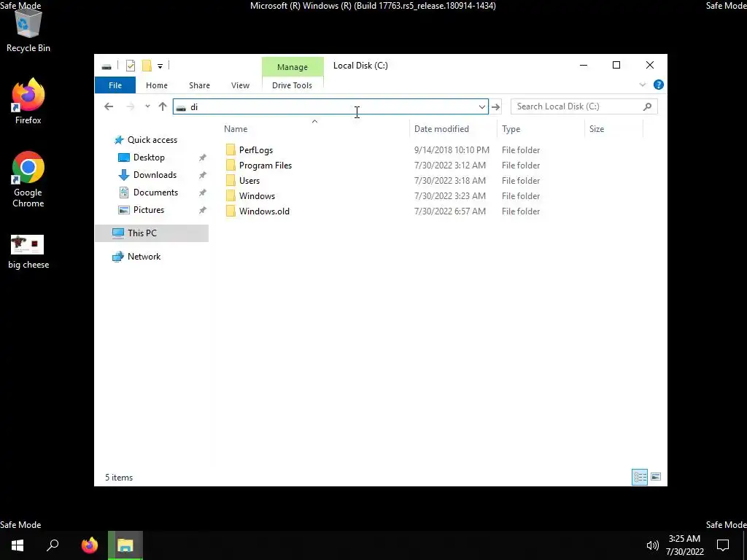Switch to the Home ribbon tab
747x560 pixels.
(x=157, y=85)
